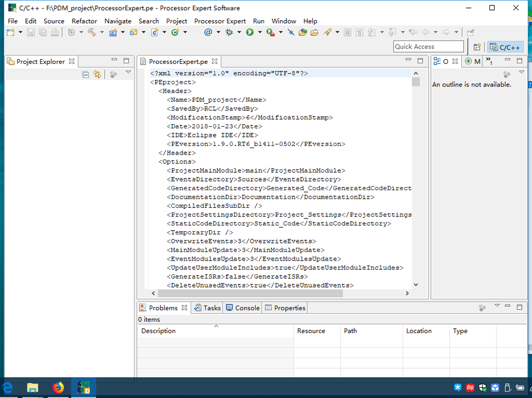
Task: Maximize the Project Explorer panel
Action: [126, 61]
